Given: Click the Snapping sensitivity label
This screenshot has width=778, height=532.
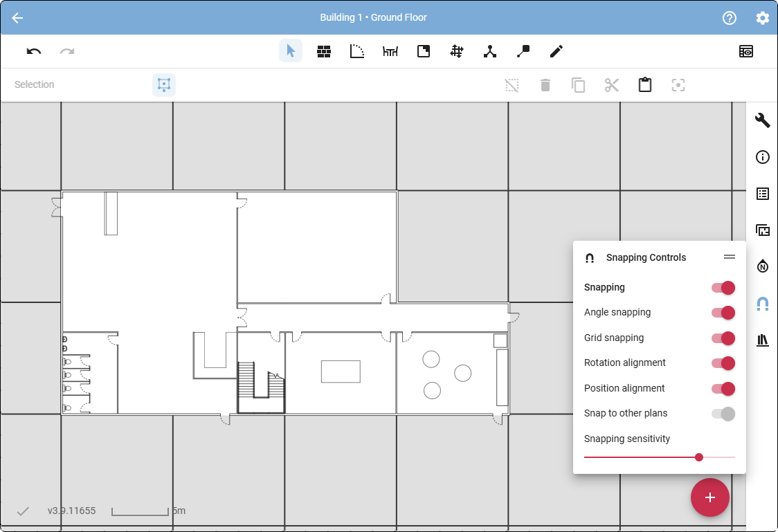Looking at the screenshot, I should [626, 439].
